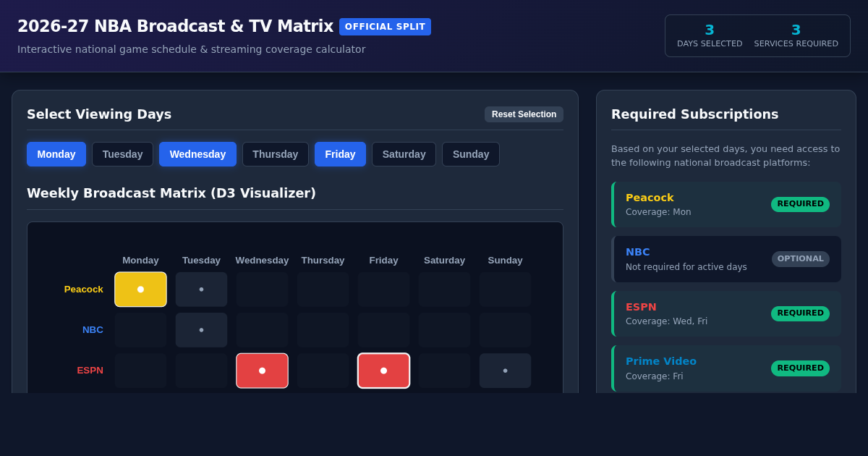868x456 pixels.
Task: Select the NBC Tuesday matrix cell
Action: 201,330
